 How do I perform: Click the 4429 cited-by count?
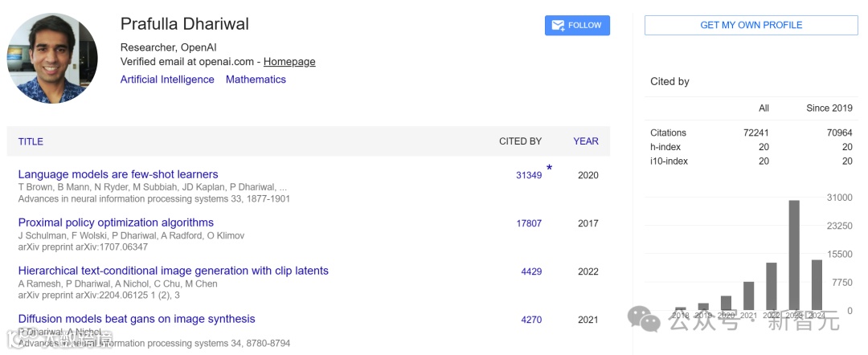click(531, 271)
